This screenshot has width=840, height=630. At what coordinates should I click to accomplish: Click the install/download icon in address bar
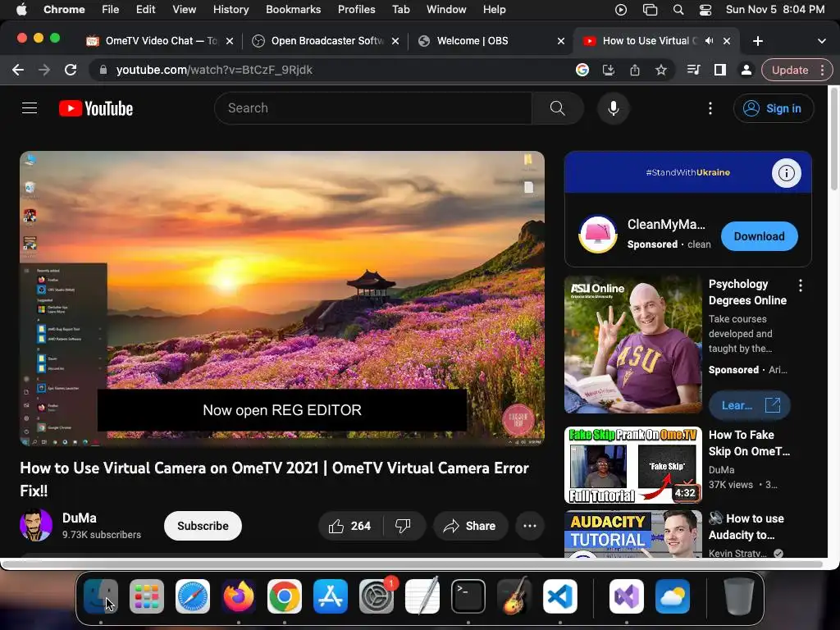click(609, 71)
